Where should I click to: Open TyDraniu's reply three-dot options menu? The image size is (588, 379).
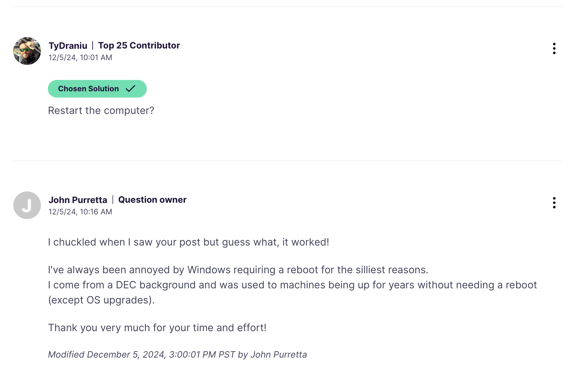coord(554,48)
